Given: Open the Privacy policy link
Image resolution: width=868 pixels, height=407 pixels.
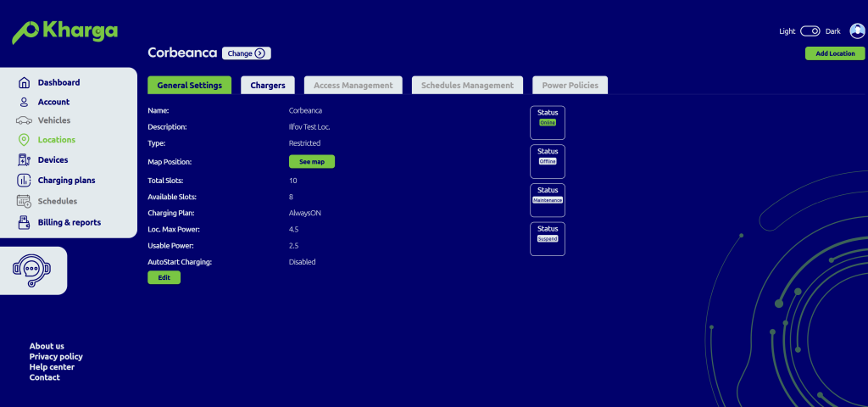Looking at the screenshot, I should [56, 357].
